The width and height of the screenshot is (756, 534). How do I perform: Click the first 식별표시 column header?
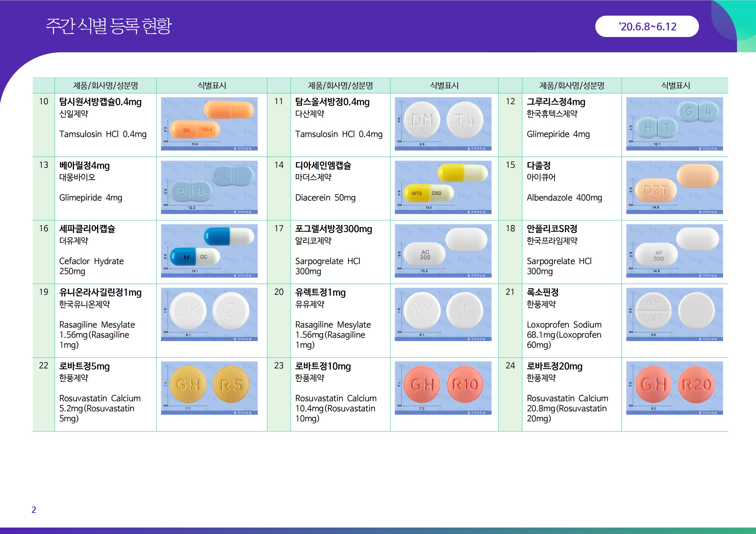211,85
